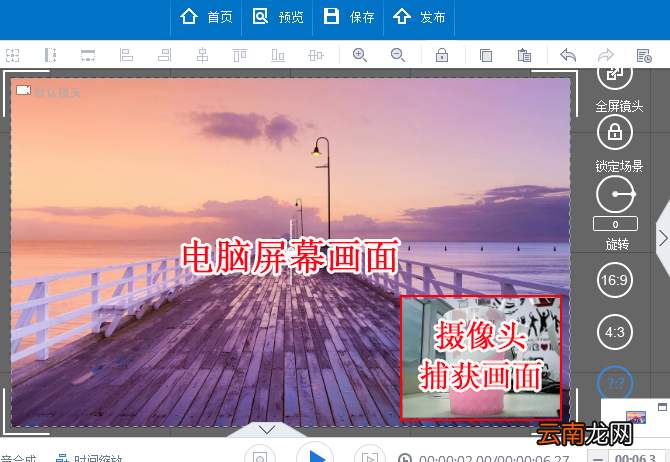Open the history record icon in toolbar
This screenshot has width=670, height=462.
[x=644, y=56]
